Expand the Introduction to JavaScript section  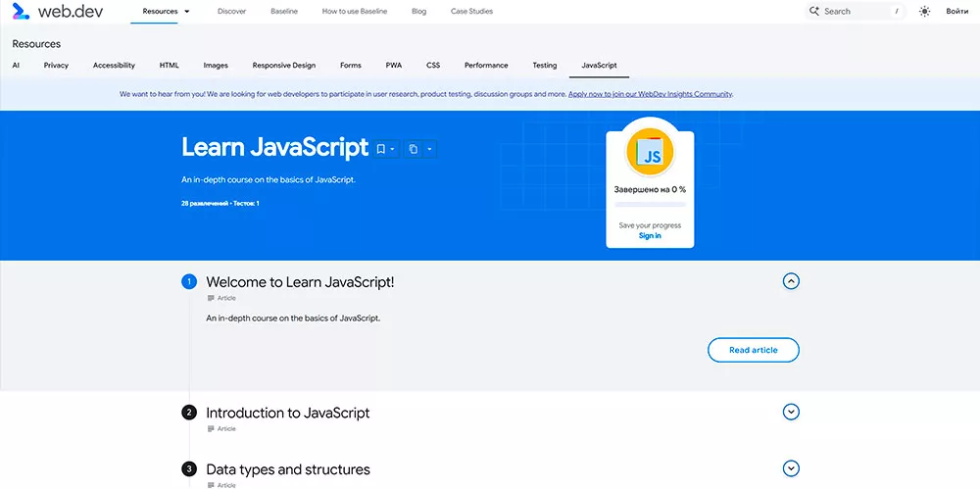coord(791,413)
